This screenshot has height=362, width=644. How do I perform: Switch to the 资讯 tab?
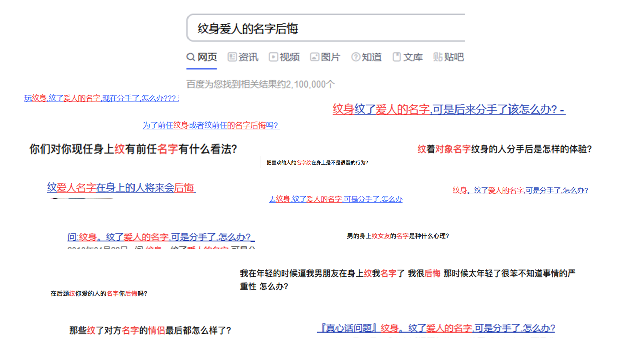coord(243,57)
